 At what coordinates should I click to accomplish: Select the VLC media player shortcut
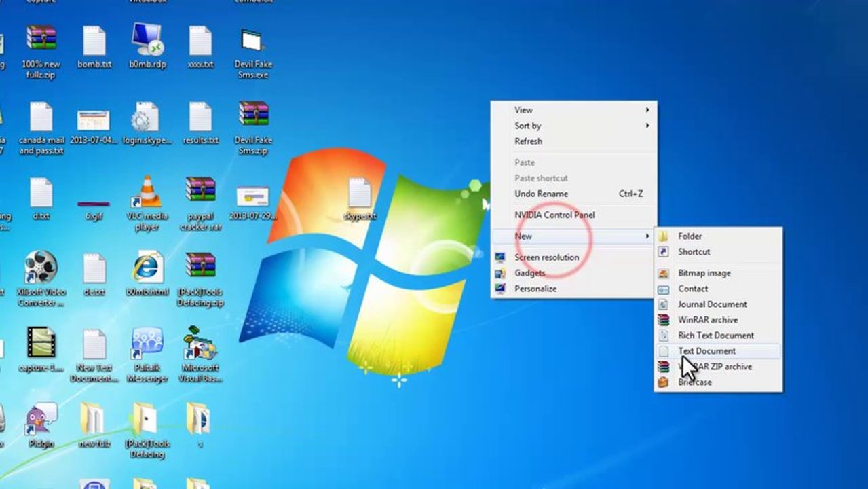point(147,192)
